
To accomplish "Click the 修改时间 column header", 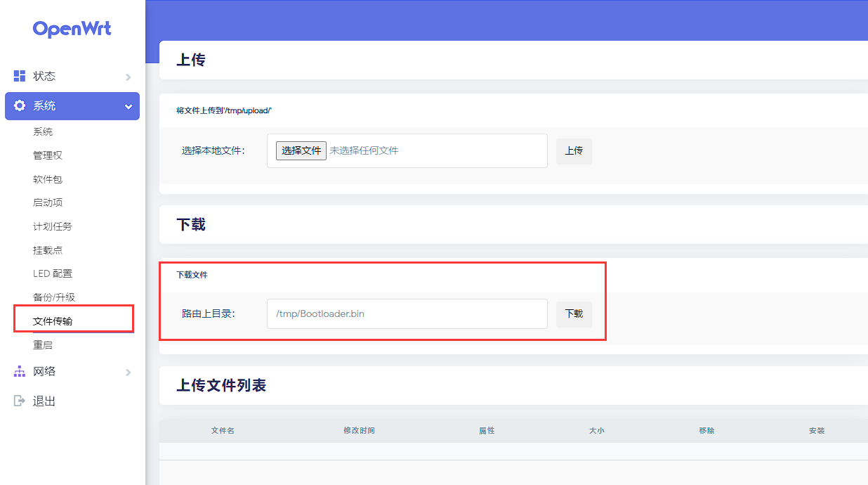I will click(x=359, y=430).
